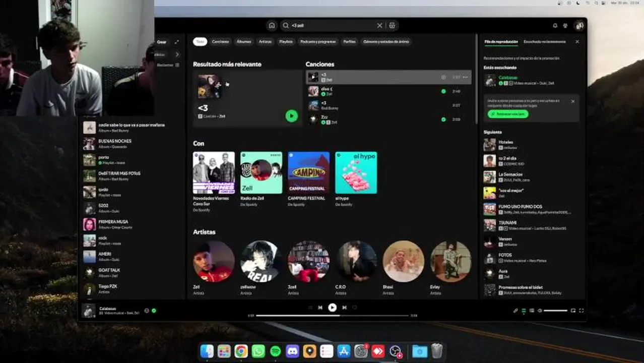Viewport: 644px width, 363px height.
Task: Open the profile avatar menu
Action: [579, 25]
